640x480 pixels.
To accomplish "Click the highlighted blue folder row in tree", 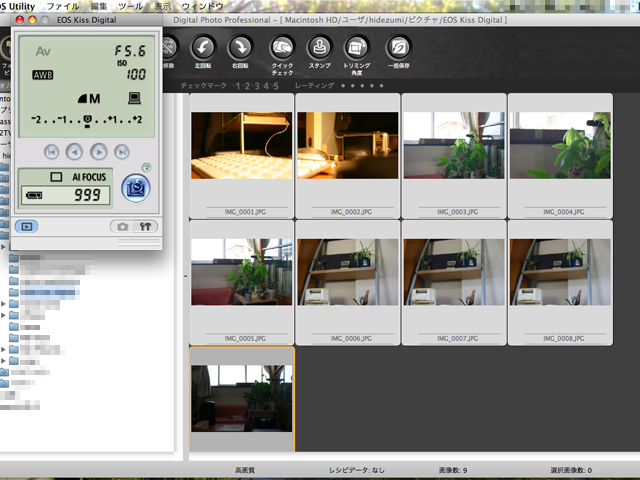I will pyautogui.click(x=44, y=292).
